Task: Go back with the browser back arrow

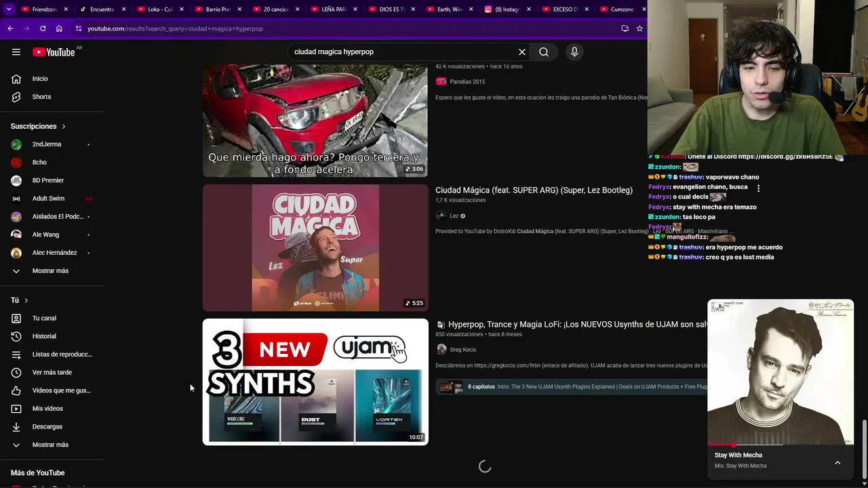Action: [x=10, y=28]
